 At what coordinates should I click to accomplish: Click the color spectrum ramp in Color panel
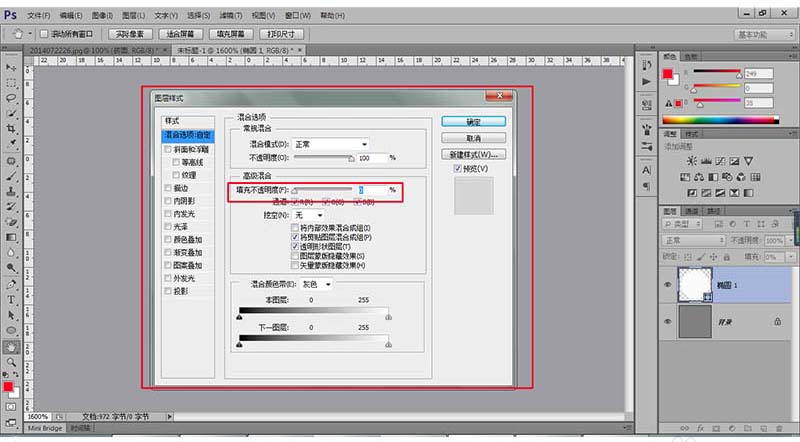720,120
